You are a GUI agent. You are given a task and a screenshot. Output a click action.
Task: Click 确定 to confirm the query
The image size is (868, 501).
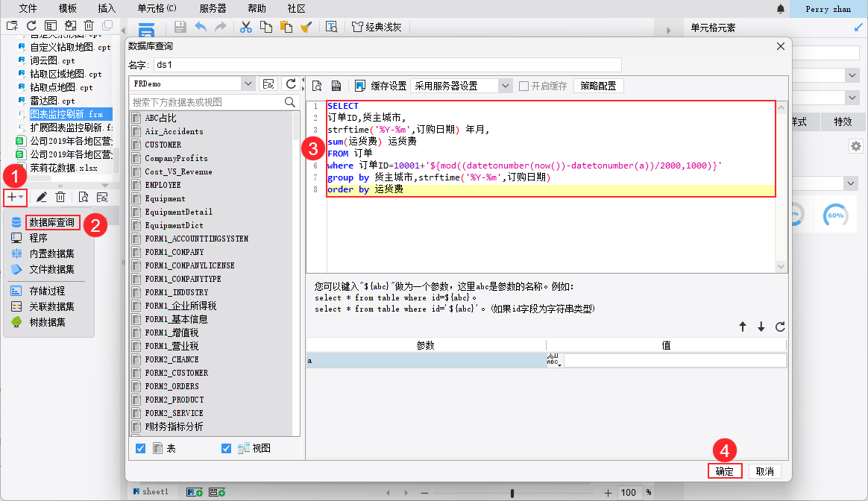725,471
